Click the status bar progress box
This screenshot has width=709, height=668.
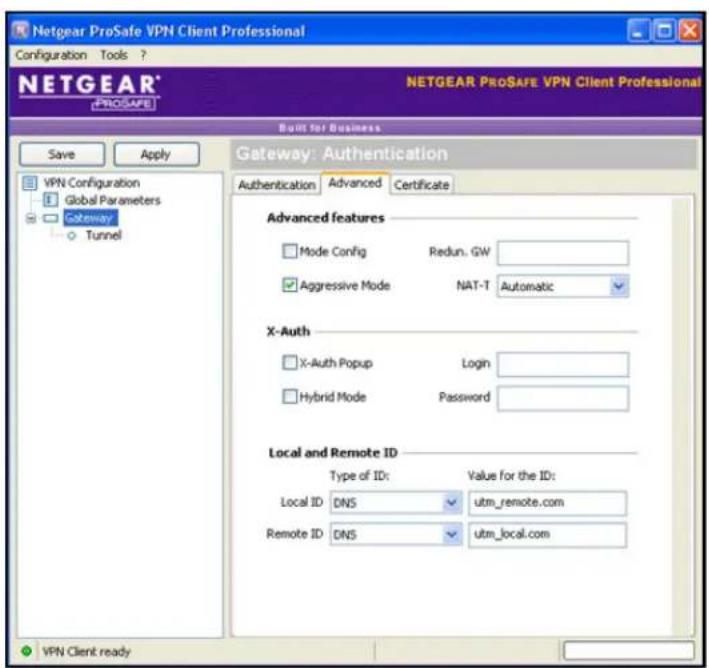click(629, 651)
